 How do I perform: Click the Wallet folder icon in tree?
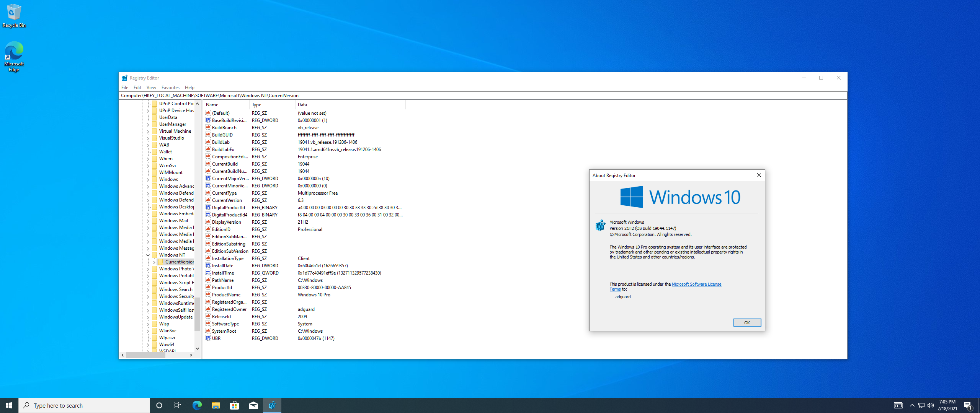[155, 152]
